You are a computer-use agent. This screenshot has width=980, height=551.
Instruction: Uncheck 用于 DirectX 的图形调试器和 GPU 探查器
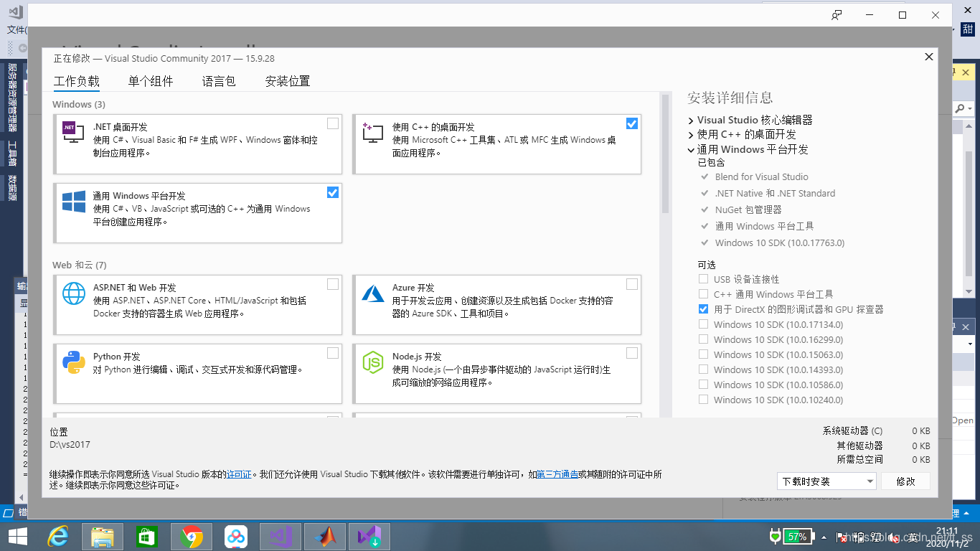click(703, 309)
